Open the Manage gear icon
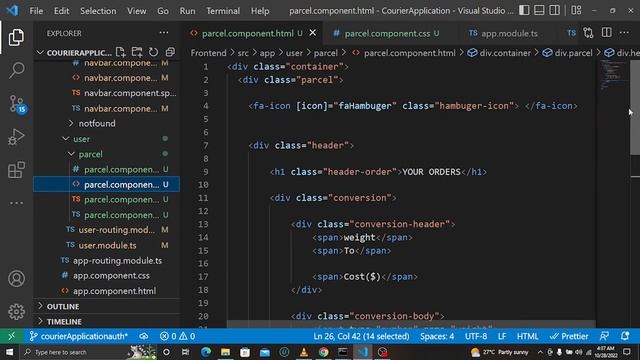Image resolution: width=640 pixels, height=360 pixels. pyautogui.click(x=16, y=312)
